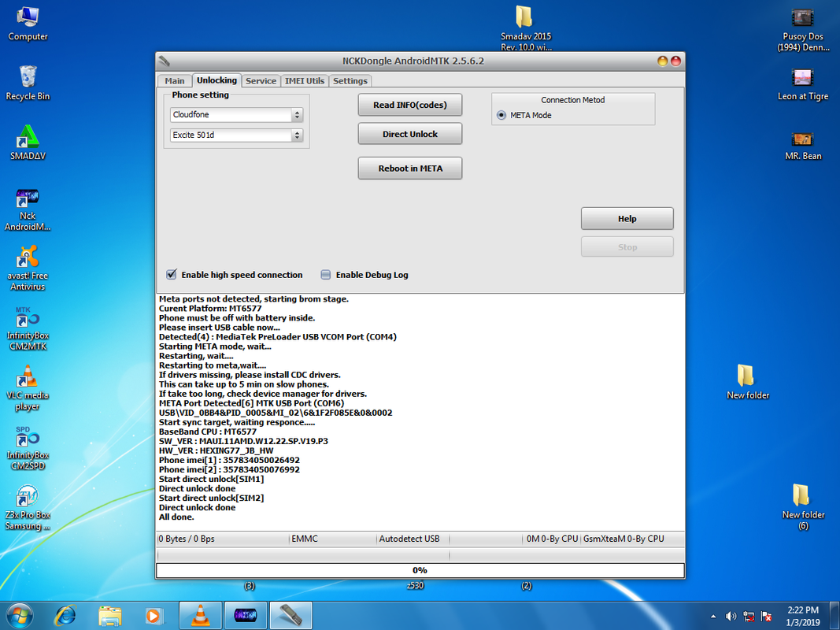Open the Settings tab
The height and width of the screenshot is (630, 840).
[350, 81]
